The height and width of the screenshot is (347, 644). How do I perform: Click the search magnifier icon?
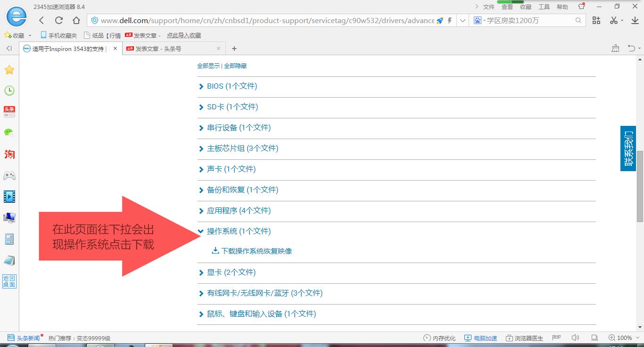[578, 20]
